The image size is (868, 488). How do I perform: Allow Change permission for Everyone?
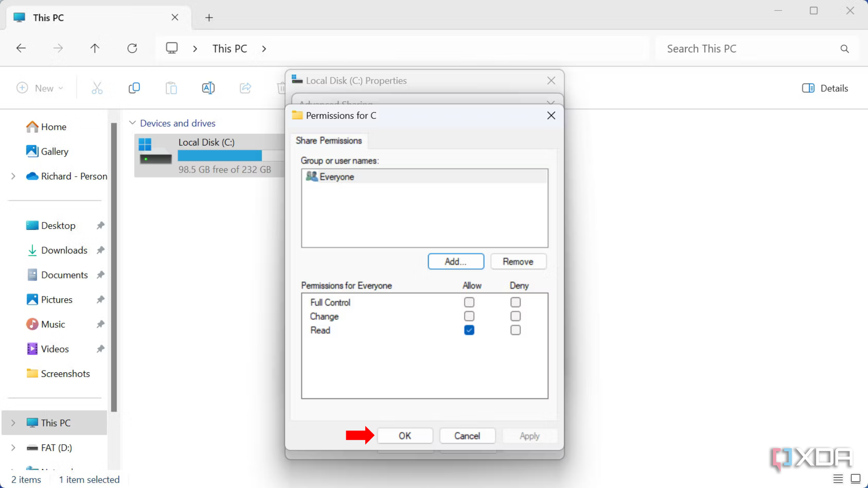[469, 316]
